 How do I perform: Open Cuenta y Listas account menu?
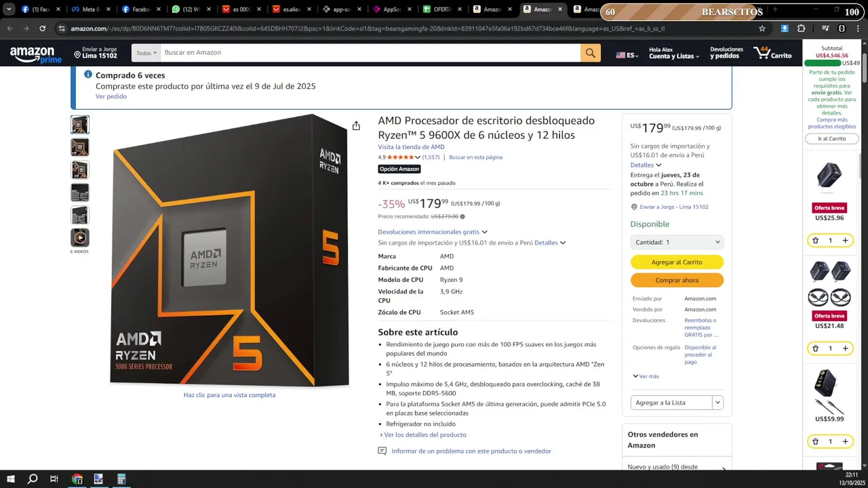click(x=674, y=53)
